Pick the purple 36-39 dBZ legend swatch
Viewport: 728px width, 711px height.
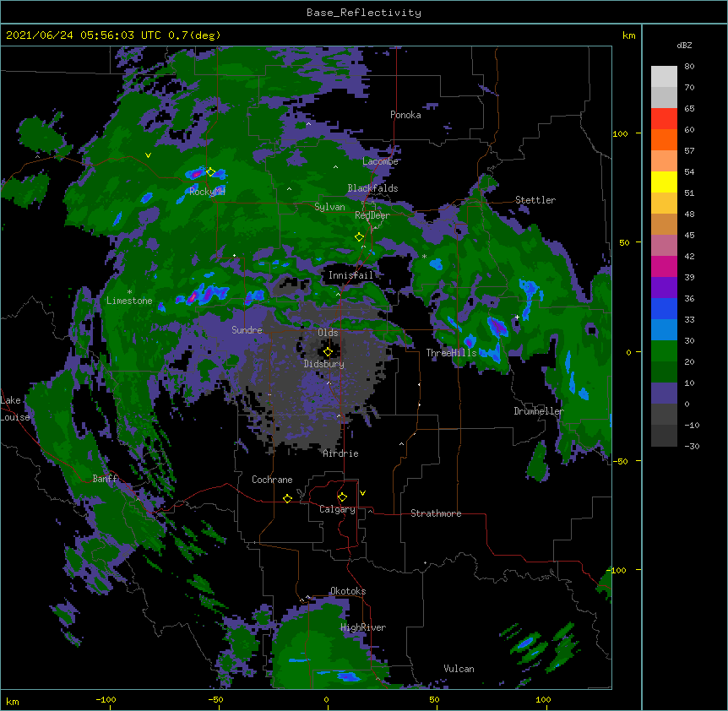pos(664,288)
